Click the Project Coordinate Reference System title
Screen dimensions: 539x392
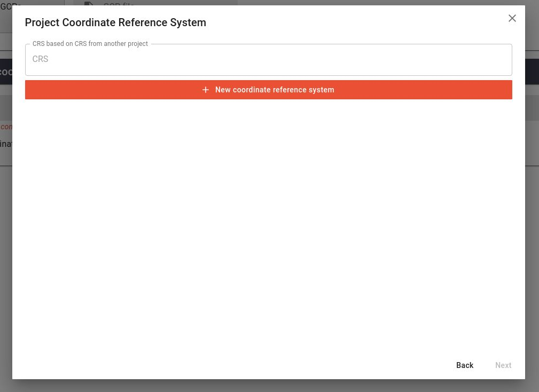pyautogui.click(x=115, y=22)
